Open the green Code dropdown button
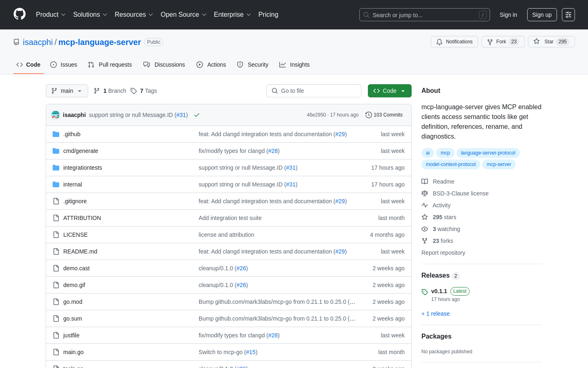Viewport: 588px width, 368px height. click(x=390, y=91)
